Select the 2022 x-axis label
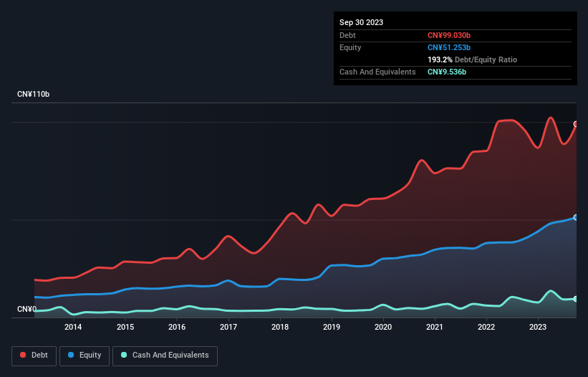The width and height of the screenshot is (588, 377). (486, 327)
